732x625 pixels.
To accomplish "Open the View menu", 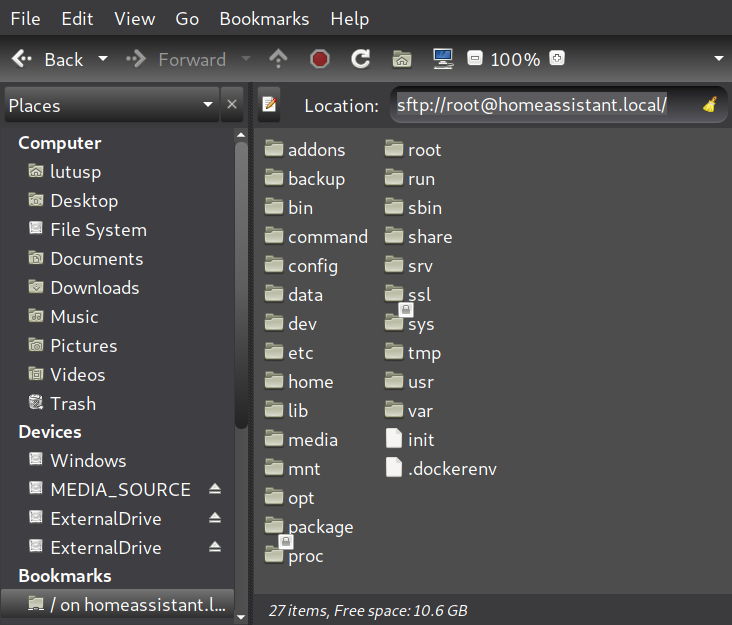I will point(134,19).
